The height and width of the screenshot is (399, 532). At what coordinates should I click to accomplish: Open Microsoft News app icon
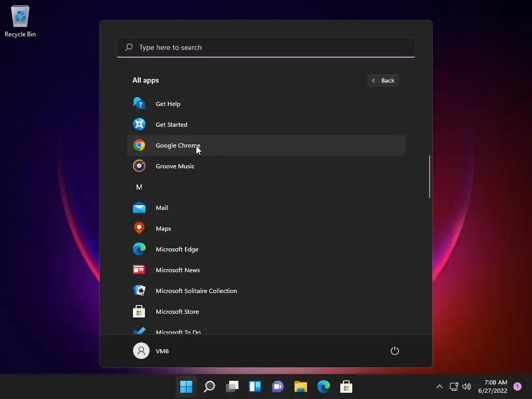(139, 270)
